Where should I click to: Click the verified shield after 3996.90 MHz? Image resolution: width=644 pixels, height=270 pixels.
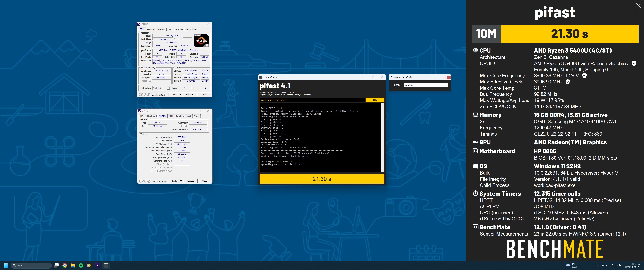coord(567,82)
